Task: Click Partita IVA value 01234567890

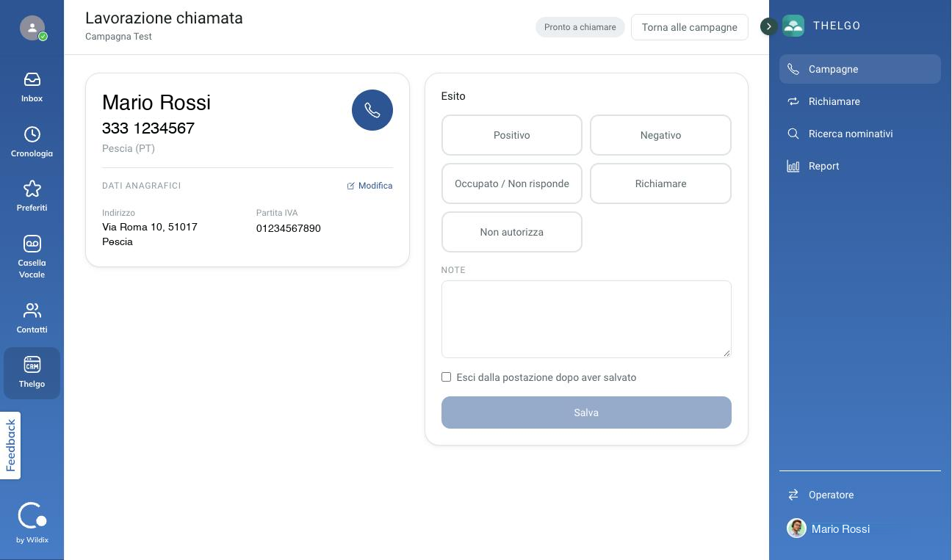Action: click(x=289, y=228)
